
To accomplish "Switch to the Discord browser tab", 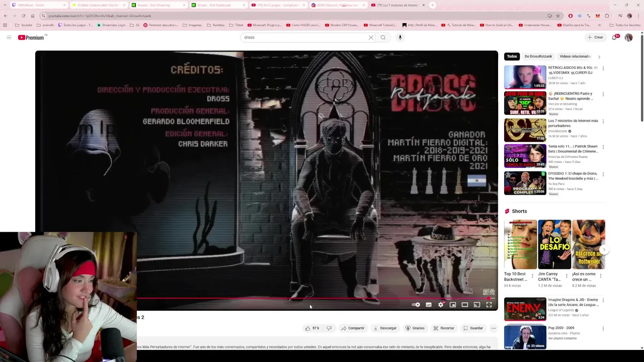I will (x=337, y=5).
